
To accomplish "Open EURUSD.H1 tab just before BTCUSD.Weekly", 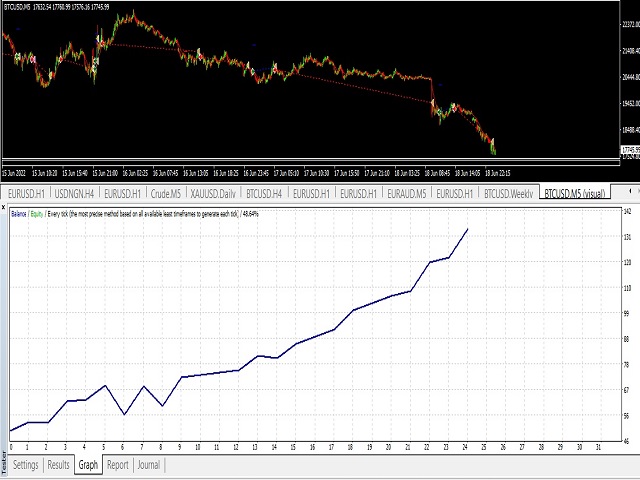I will (x=455, y=193).
